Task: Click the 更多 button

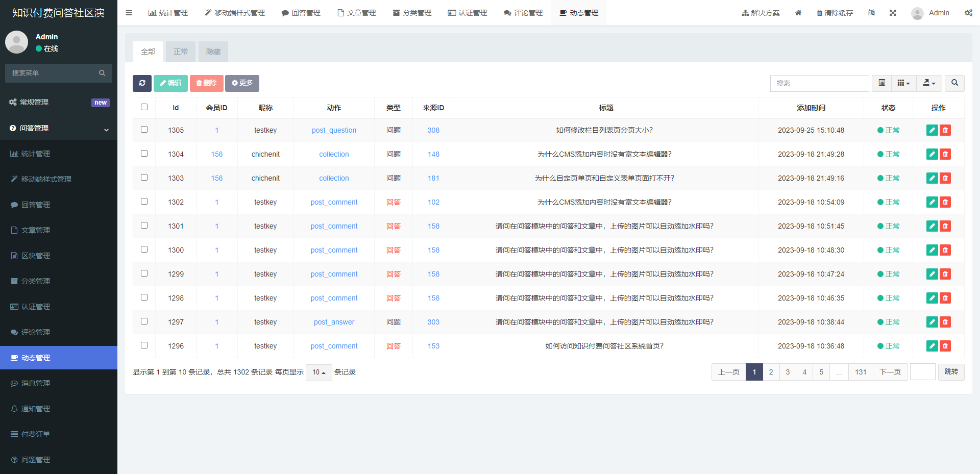Action: pyautogui.click(x=242, y=83)
